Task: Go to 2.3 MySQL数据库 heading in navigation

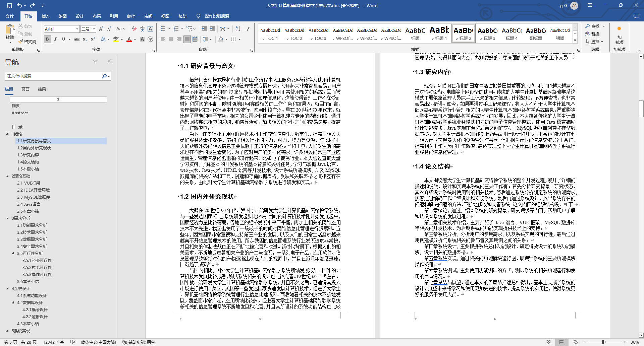Action: click(34, 197)
